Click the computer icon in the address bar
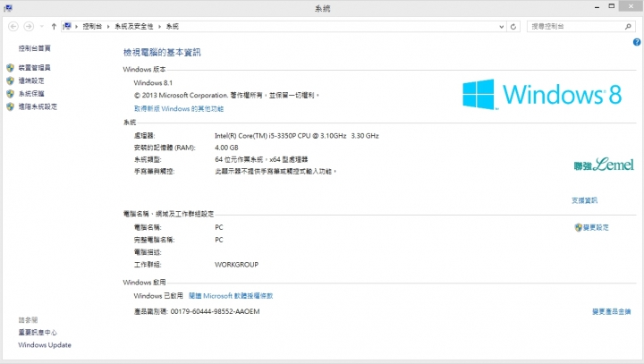The height and width of the screenshot is (364, 644). click(67, 26)
